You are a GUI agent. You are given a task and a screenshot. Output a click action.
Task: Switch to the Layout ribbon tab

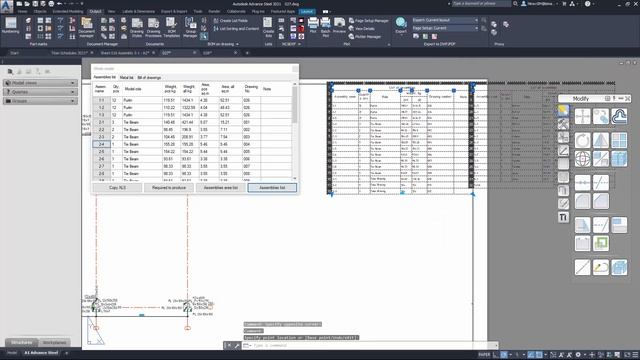[307, 11]
